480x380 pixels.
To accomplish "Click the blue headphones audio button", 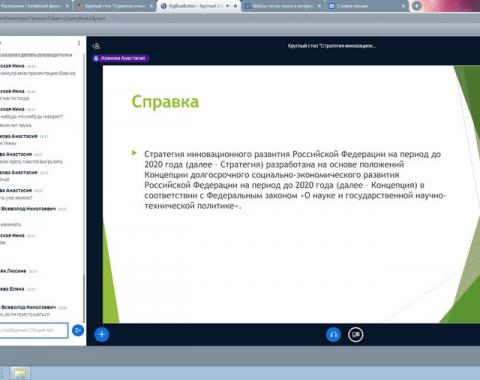I will [333, 334].
